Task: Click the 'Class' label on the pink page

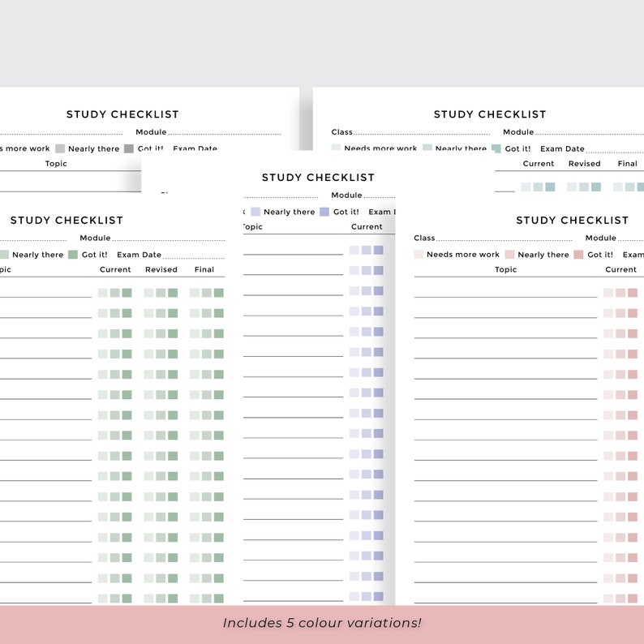Action: click(x=424, y=238)
